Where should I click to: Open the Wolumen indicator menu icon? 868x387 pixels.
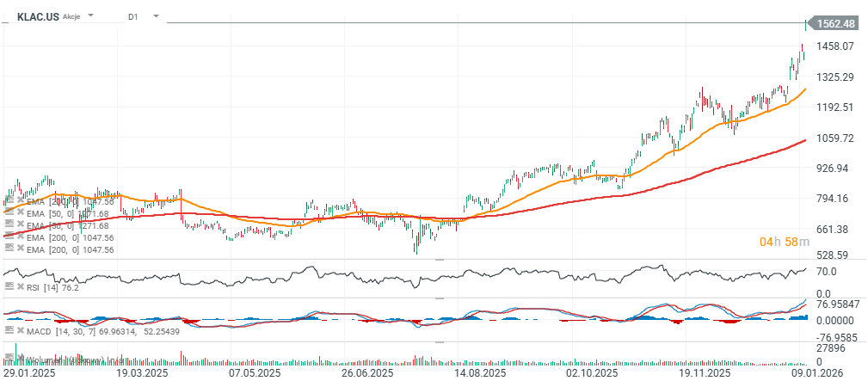9,359
